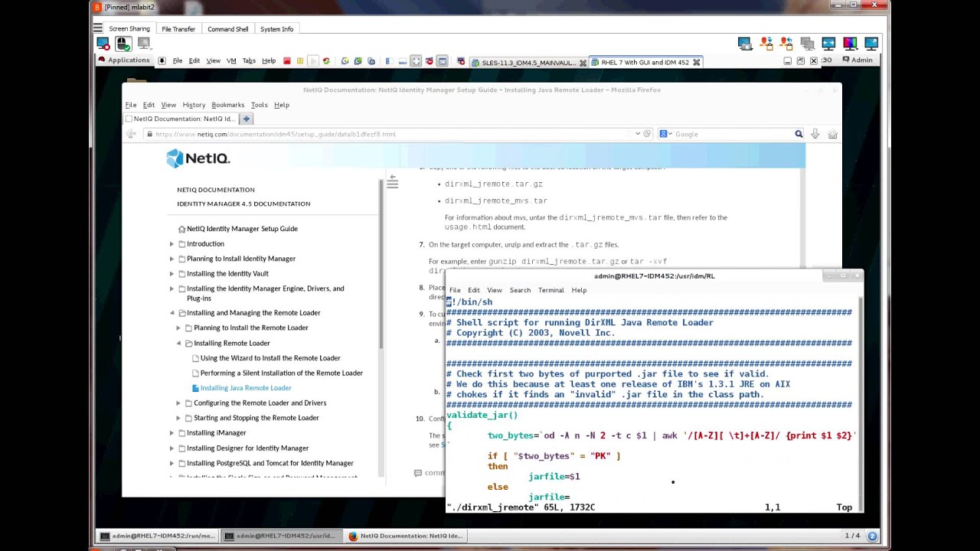Expand the Installing iManager node
980x551 pixels.
click(x=171, y=433)
